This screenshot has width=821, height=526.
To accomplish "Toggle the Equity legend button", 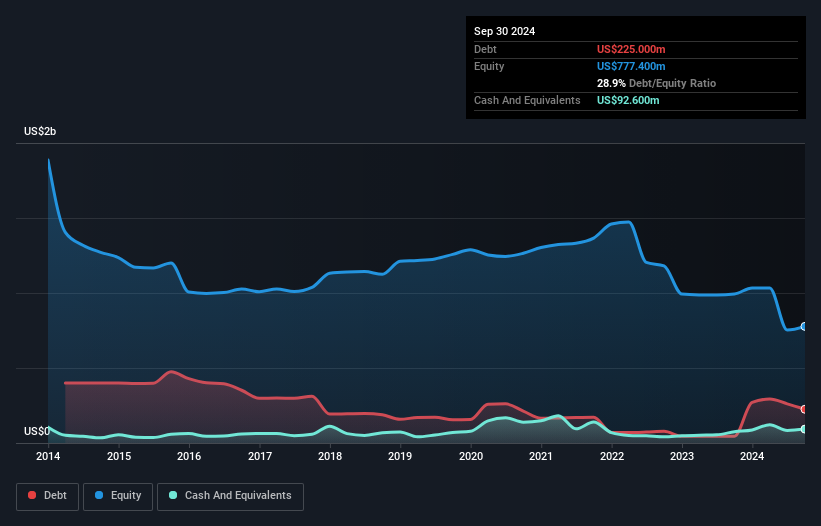I will 118,496.
